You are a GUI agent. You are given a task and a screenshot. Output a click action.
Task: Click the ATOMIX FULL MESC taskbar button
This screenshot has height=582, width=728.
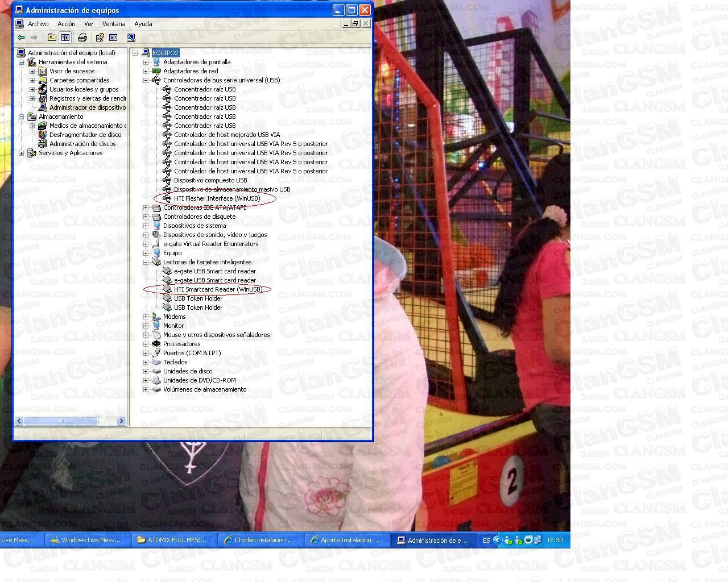click(173, 540)
